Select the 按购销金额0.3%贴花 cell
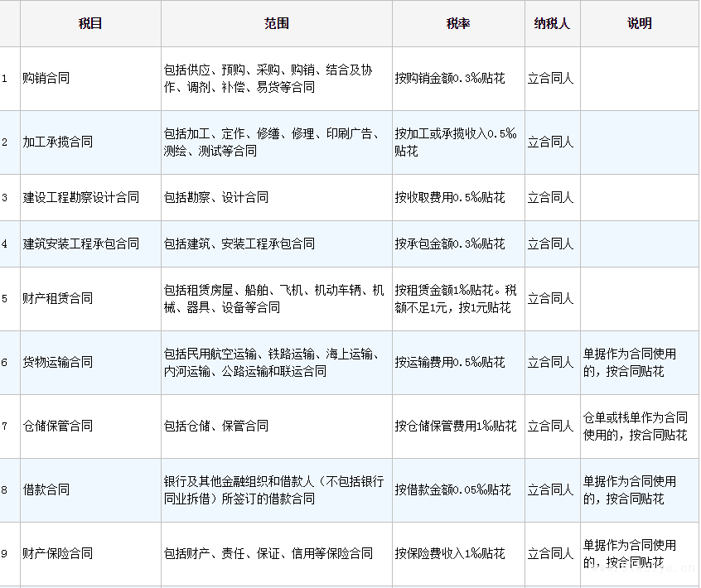The width and height of the screenshot is (701, 588). tap(450, 79)
